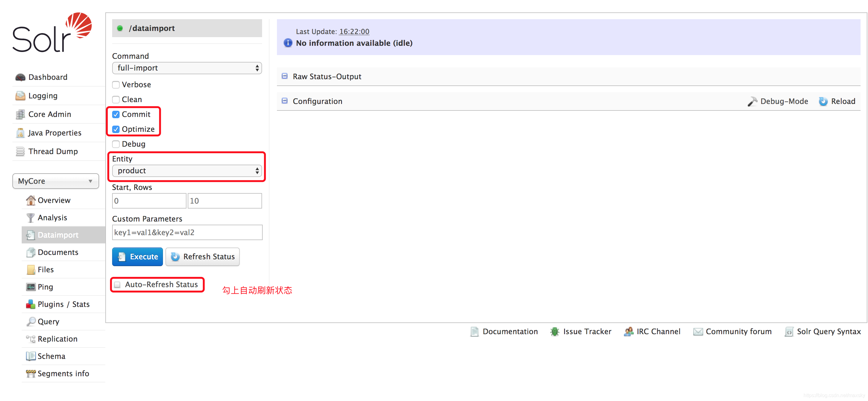Uncheck the Optimize checkbox
Screen dimensions: 868x401
(116, 129)
